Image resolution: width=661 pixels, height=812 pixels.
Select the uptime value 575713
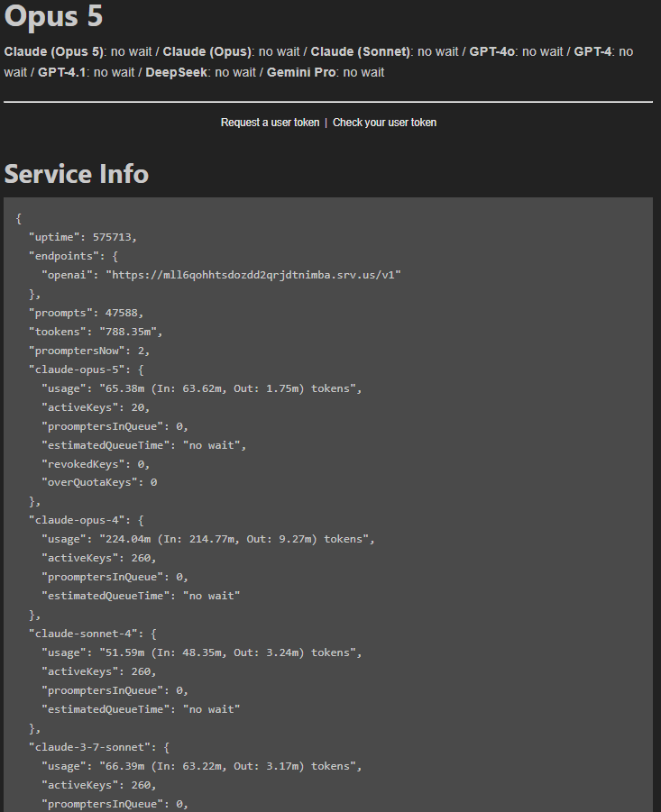115,237
